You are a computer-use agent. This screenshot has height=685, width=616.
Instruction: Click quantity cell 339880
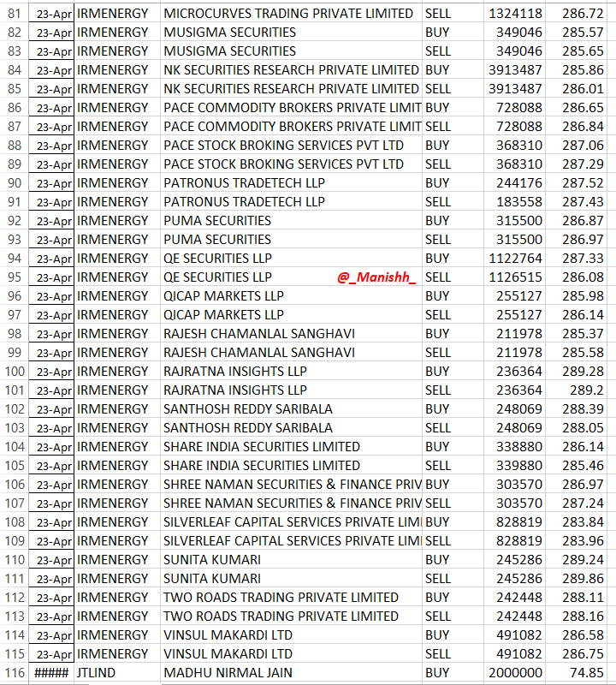click(x=514, y=465)
